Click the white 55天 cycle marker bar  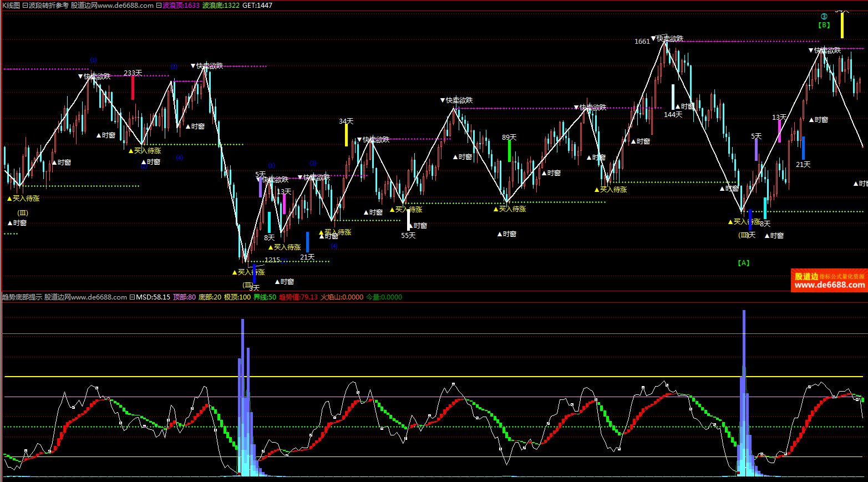(x=408, y=220)
